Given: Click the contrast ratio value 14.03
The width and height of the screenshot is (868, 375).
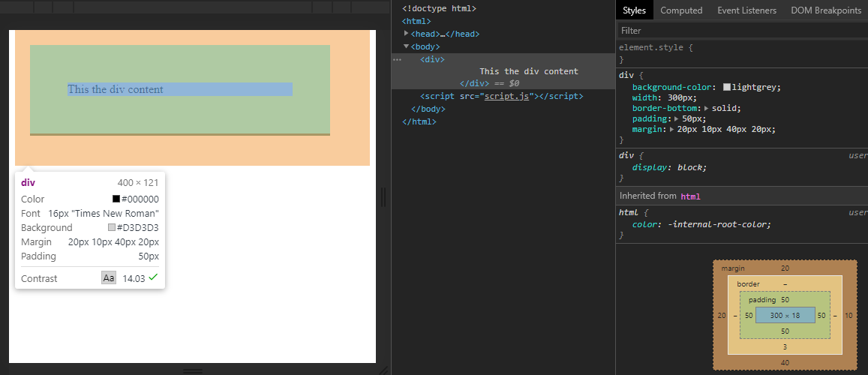Looking at the screenshot, I should [134, 279].
